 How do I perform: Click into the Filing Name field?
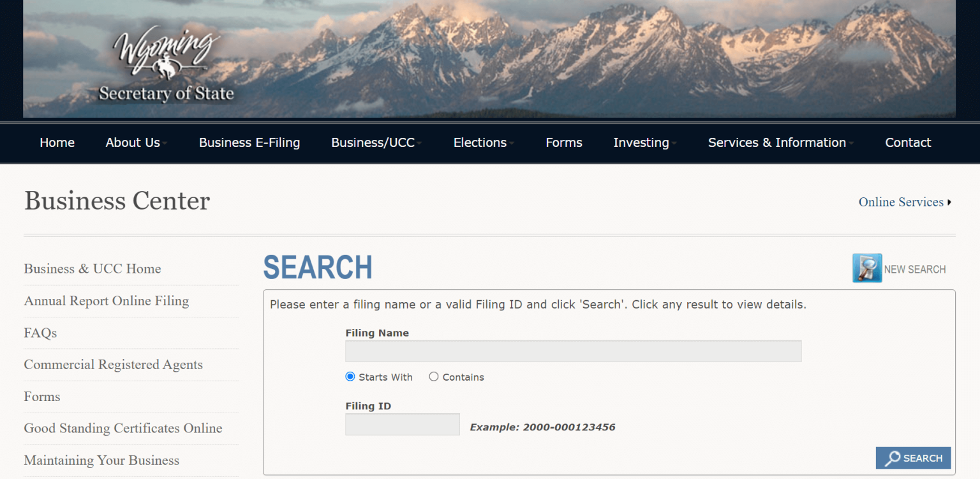(x=573, y=351)
